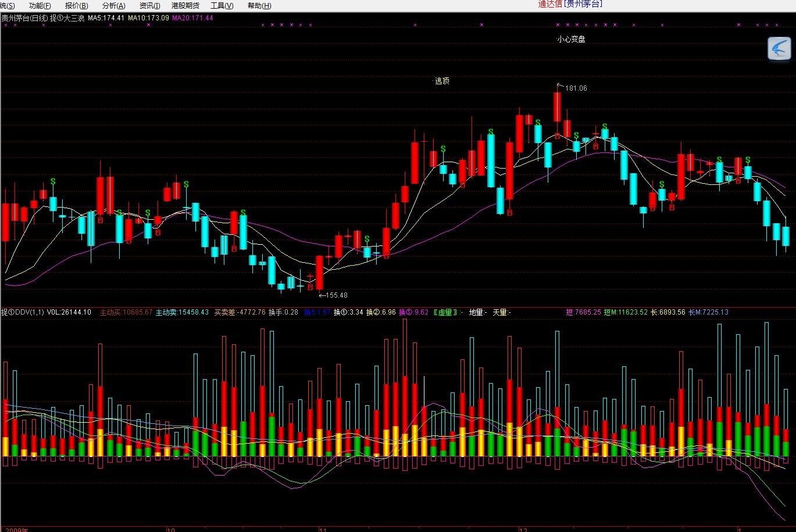The height and width of the screenshot is (532, 796).
Task: Click the 长M:7225.13 value
Action: (x=708, y=312)
